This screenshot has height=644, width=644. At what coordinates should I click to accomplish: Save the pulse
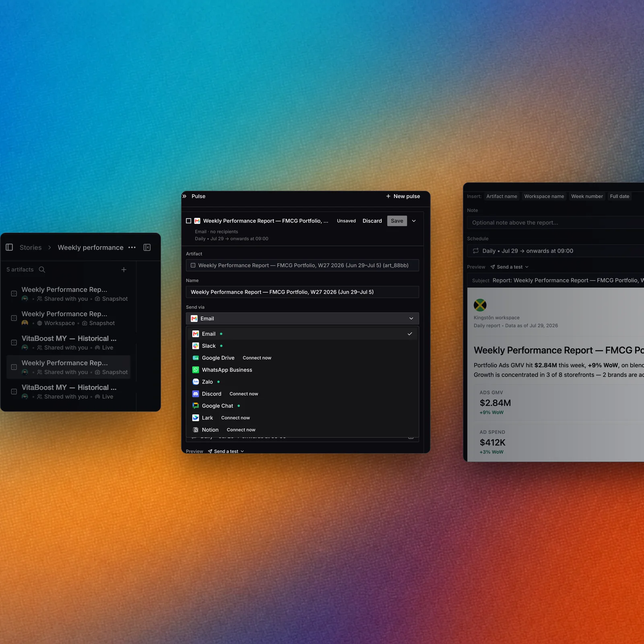tap(397, 221)
